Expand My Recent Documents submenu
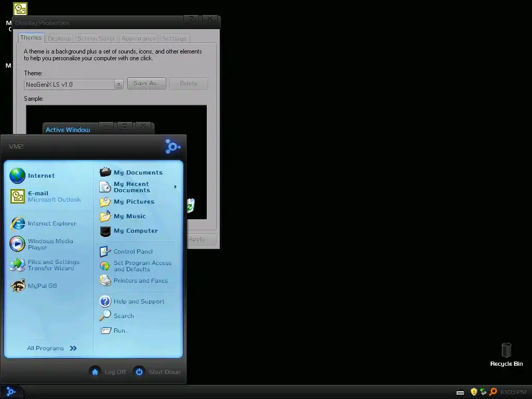This screenshot has height=399, width=532. click(x=138, y=187)
